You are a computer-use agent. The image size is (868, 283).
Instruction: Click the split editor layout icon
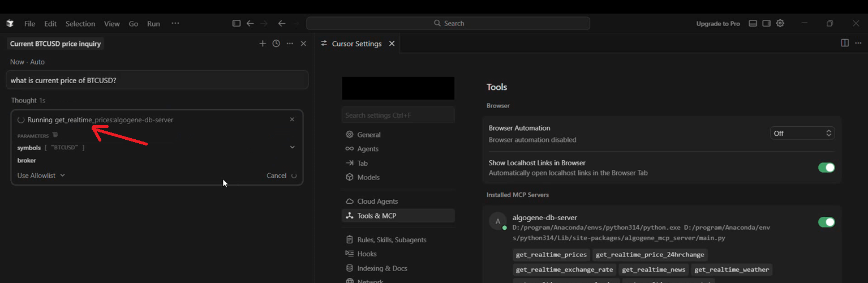click(x=845, y=43)
